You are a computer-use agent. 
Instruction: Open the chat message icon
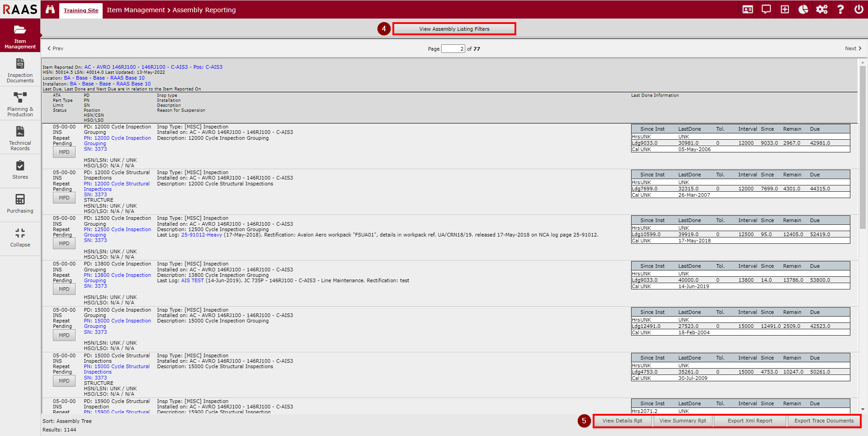pos(766,9)
